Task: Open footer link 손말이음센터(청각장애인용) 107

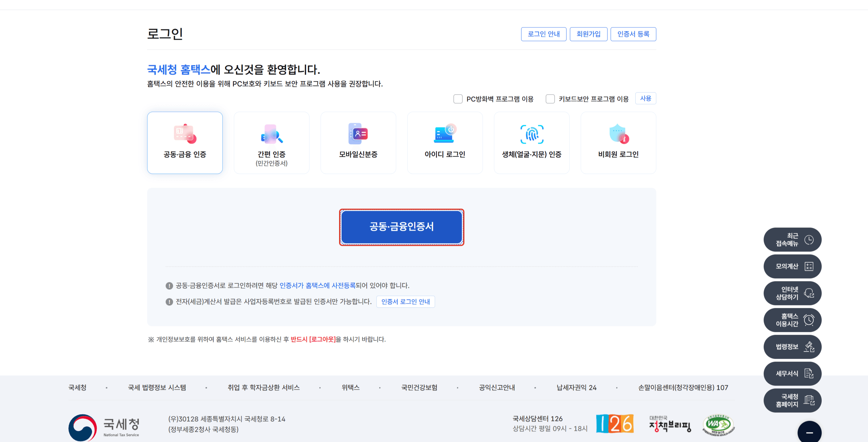Action: (x=683, y=387)
